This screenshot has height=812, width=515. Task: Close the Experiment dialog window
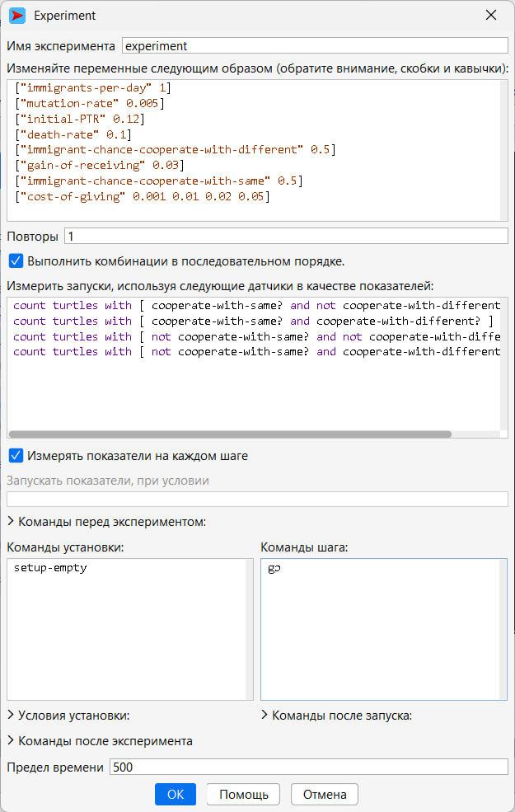click(491, 16)
